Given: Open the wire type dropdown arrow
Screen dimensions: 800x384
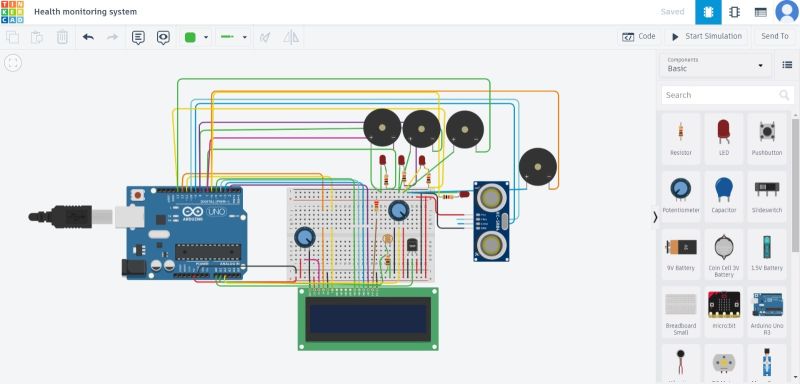Looking at the screenshot, I should point(244,37).
